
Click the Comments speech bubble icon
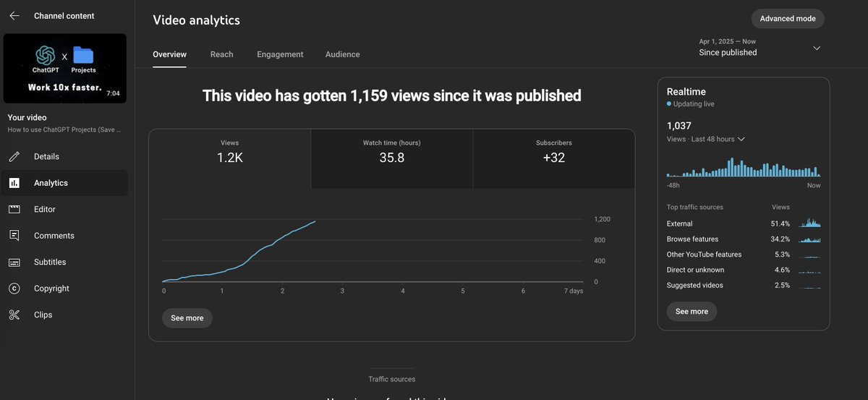coord(14,236)
